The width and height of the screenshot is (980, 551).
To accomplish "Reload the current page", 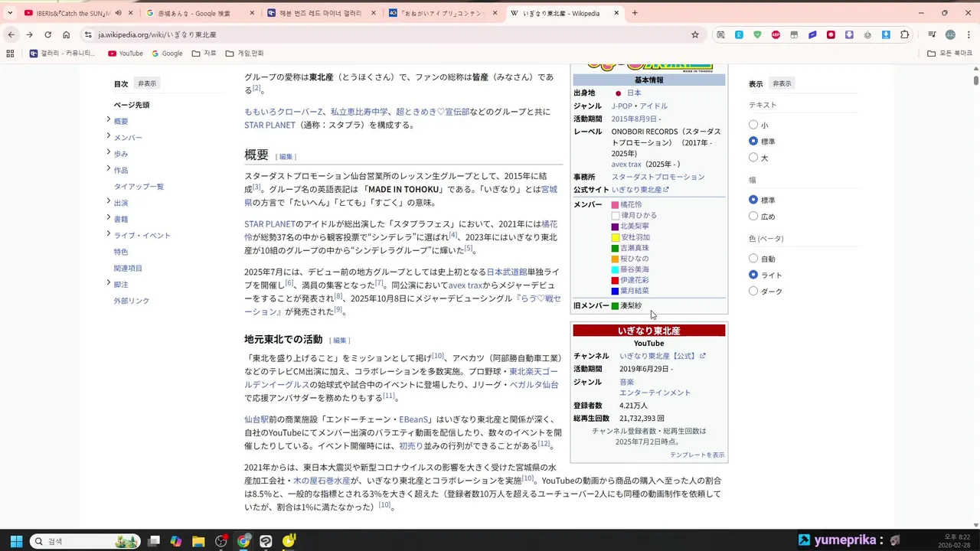I will (x=47, y=34).
